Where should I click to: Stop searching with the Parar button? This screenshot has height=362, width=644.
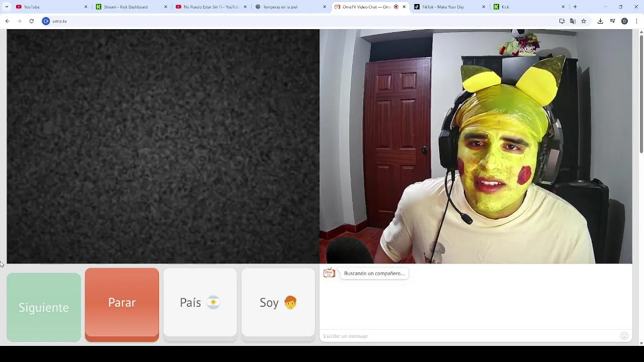coord(122,305)
